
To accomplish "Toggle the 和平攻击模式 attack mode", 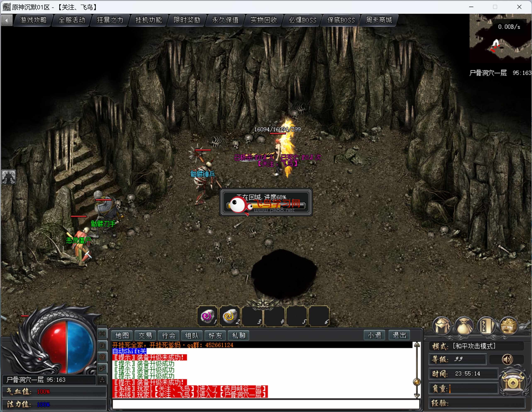I will point(474,346).
